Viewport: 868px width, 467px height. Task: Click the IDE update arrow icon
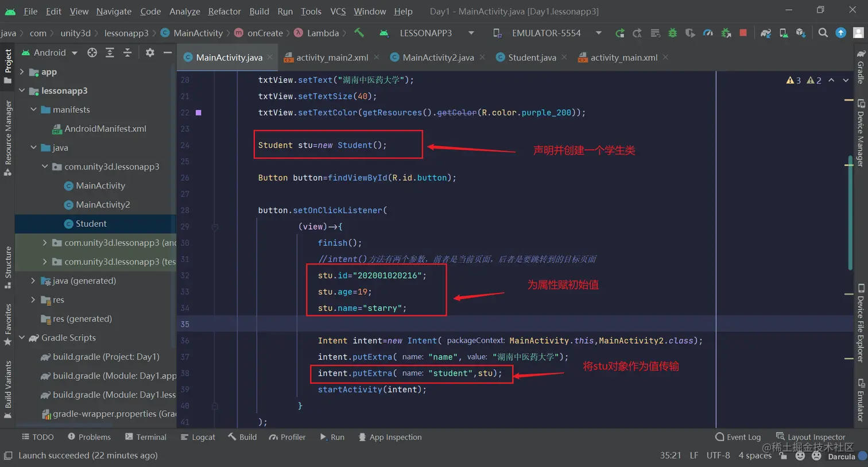pyautogui.click(x=841, y=33)
